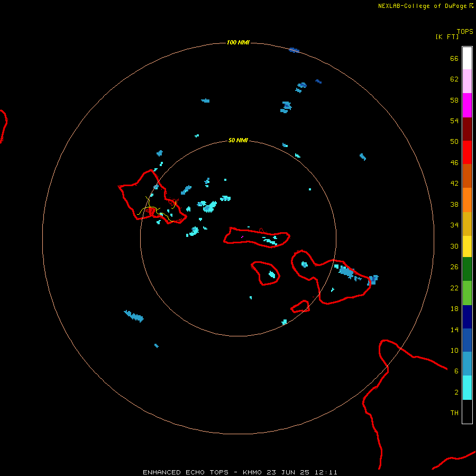The height and width of the screenshot is (476, 476).
Task: Click the 14 legend value
Action: (x=454, y=329)
